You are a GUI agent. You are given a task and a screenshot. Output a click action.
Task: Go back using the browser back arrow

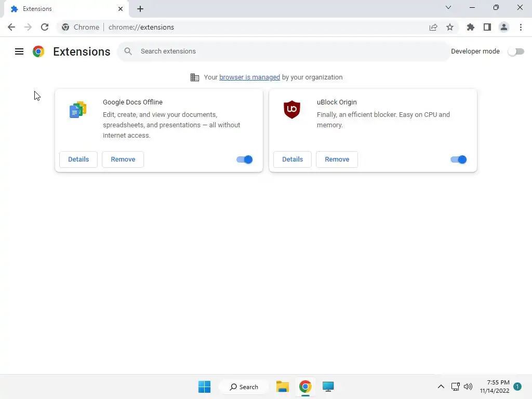pyautogui.click(x=11, y=27)
